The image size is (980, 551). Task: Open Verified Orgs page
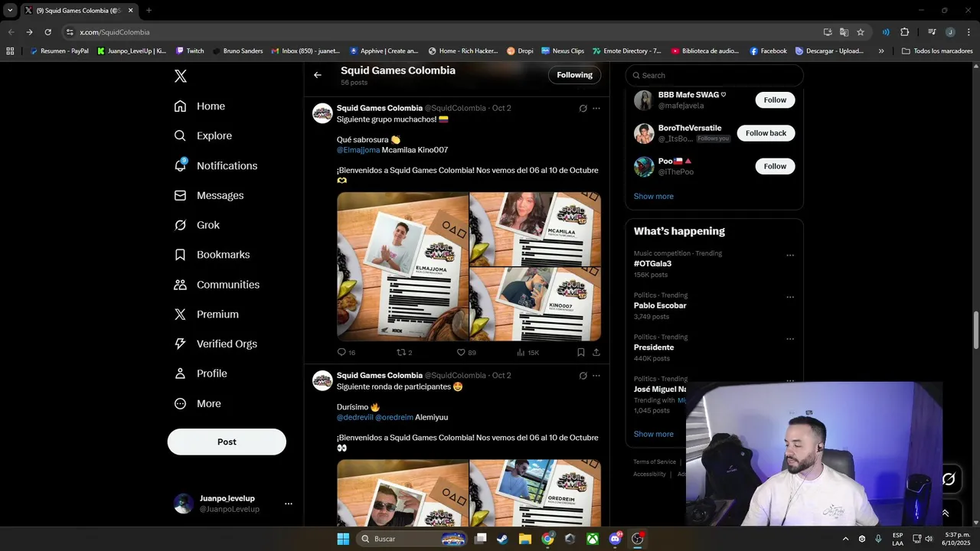click(215, 344)
